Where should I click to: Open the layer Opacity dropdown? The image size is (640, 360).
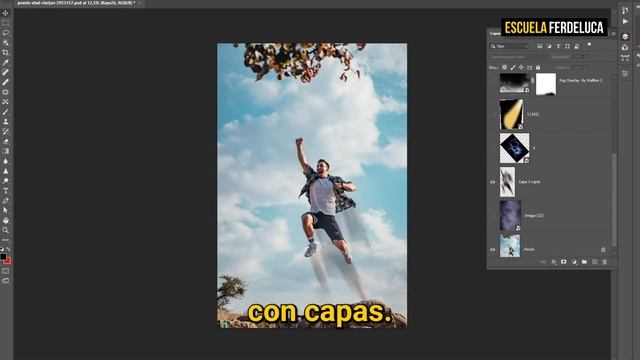[x=580, y=57]
